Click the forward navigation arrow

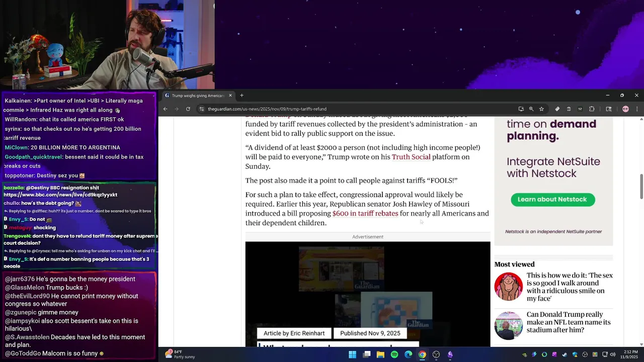177,109
